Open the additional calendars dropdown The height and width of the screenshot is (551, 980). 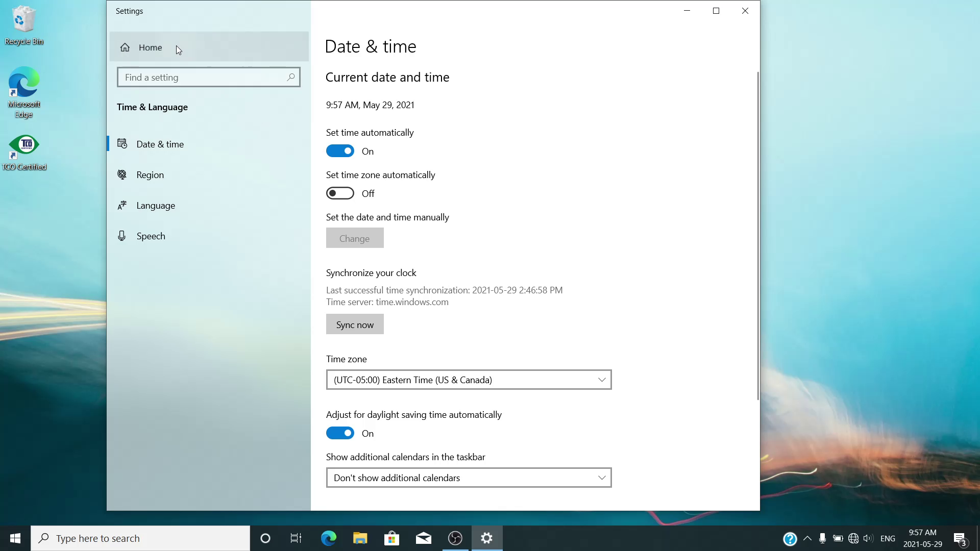[469, 478]
